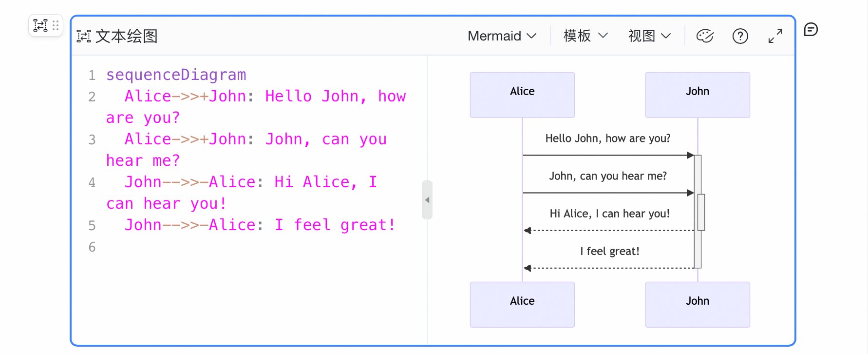The height and width of the screenshot is (354, 868).
Task: Click the diagram icon beside 文本绘图 title
Action: tap(84, 36)
